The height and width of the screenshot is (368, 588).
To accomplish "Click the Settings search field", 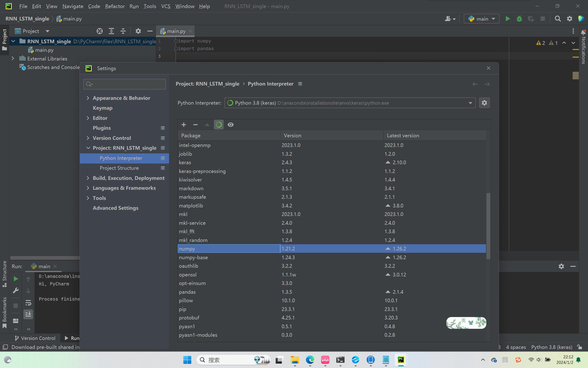I will tap(124, 84).
